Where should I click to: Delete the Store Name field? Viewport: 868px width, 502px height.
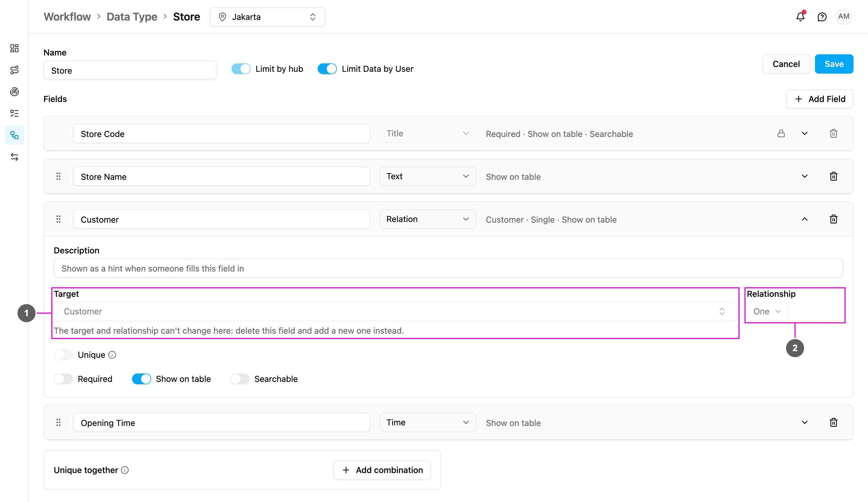pos(834,176)
